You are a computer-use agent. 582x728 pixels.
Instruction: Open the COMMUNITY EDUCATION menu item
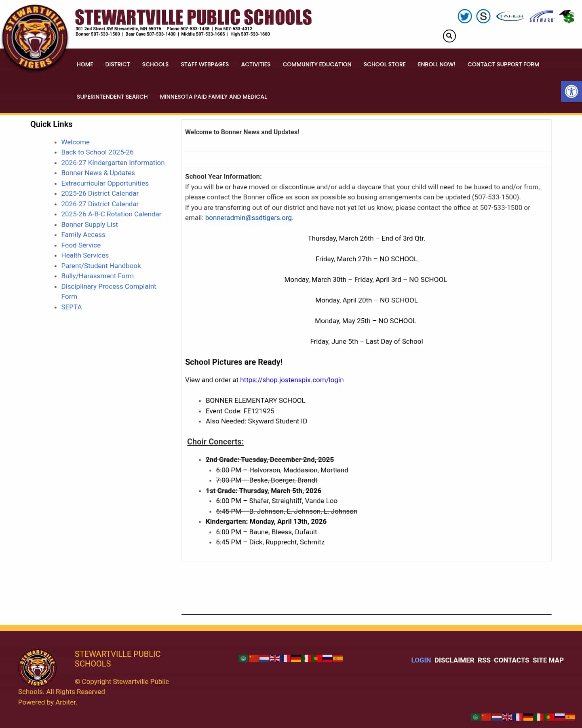click(x=317, y=64)
